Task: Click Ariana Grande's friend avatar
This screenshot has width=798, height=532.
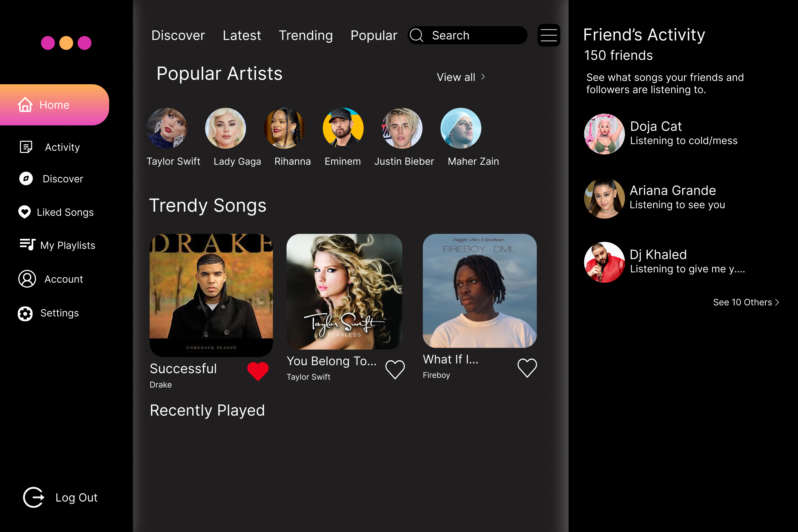Action: (604, 198)
